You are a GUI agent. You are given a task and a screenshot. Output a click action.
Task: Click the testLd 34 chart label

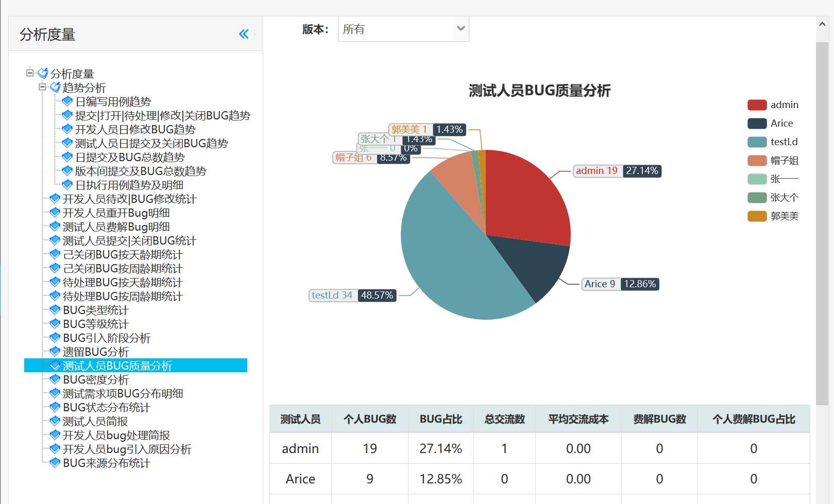coord(353,296)
